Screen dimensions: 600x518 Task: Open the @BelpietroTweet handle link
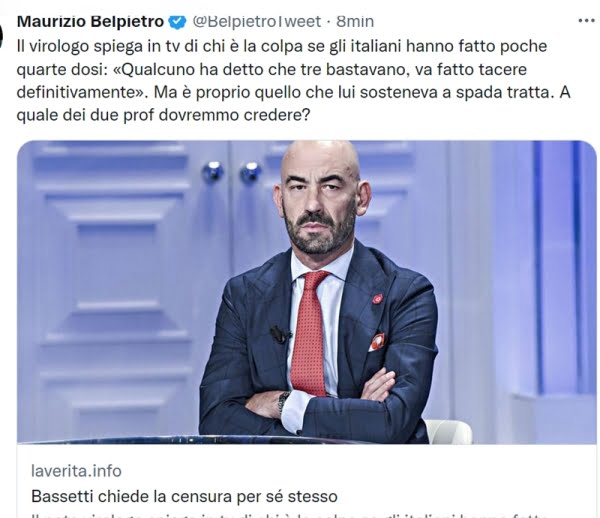tap(256, 21)
